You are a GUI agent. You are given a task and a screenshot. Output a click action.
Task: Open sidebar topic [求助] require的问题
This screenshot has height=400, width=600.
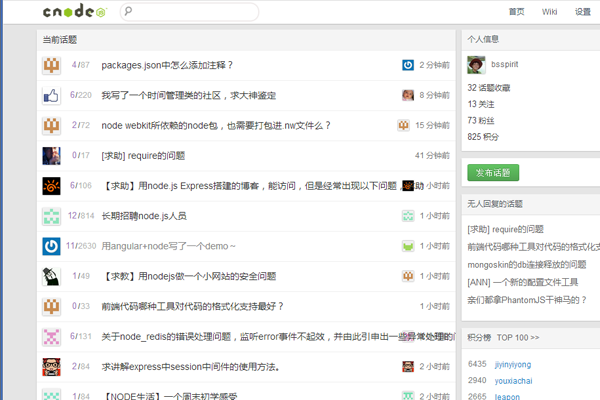point(505,229)
